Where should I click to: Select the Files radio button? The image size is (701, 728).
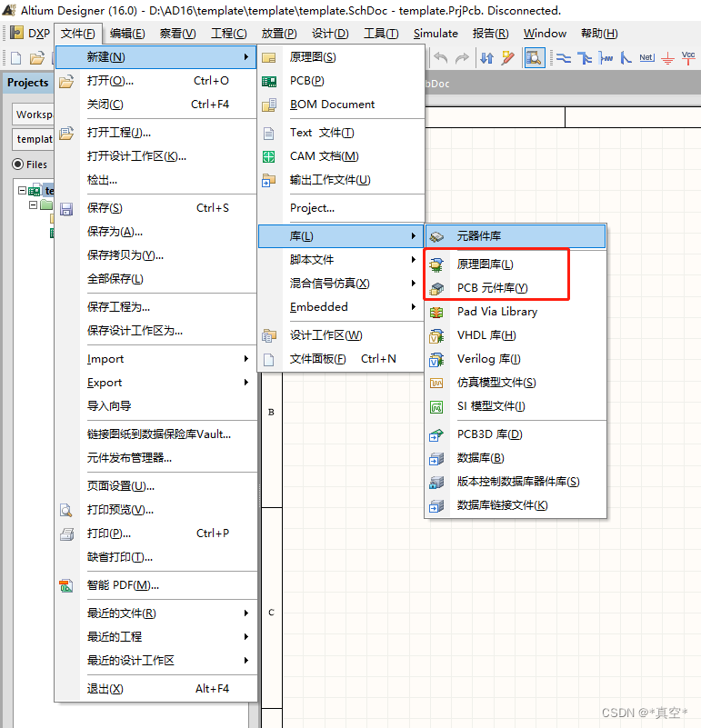[x=17, y=165]
